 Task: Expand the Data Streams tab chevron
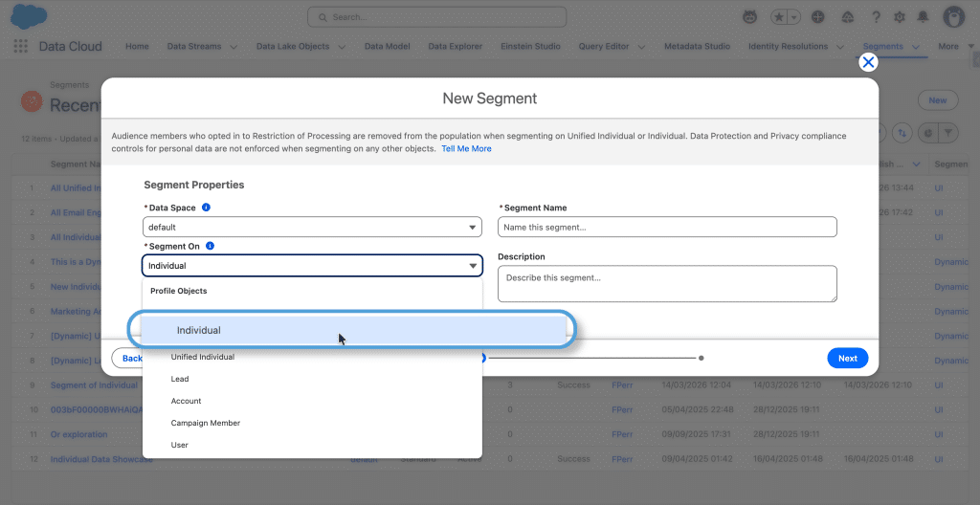point(231,47)
